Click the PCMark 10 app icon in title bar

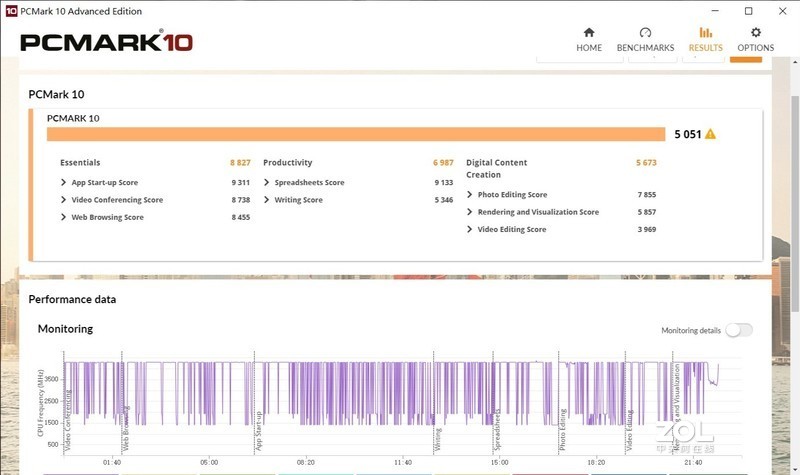[x=11, y=11]
